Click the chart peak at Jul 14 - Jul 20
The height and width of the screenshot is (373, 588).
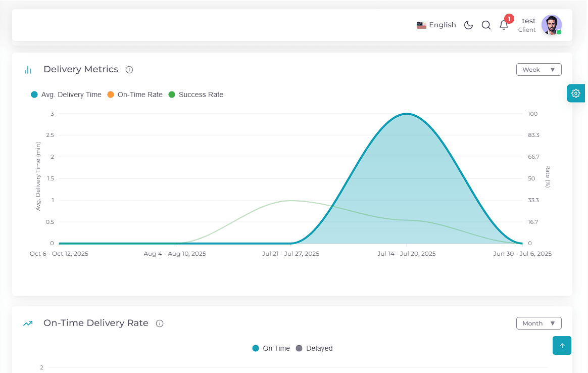coord(407,114)
